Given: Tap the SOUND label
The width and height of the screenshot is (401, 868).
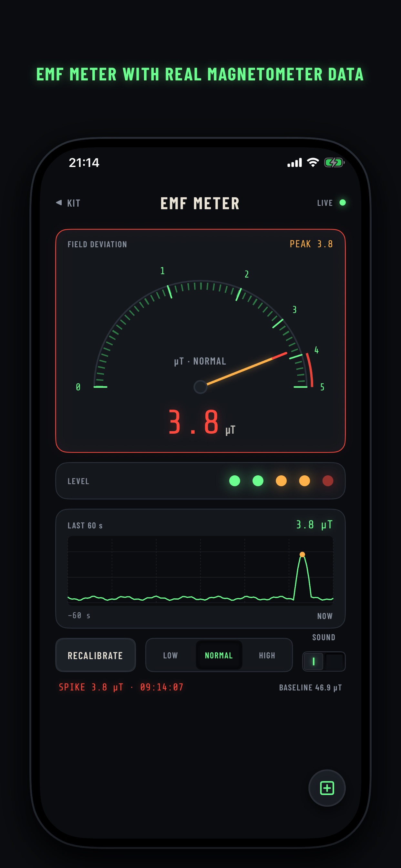Looking at the screenshot, I should coord(324,637).
